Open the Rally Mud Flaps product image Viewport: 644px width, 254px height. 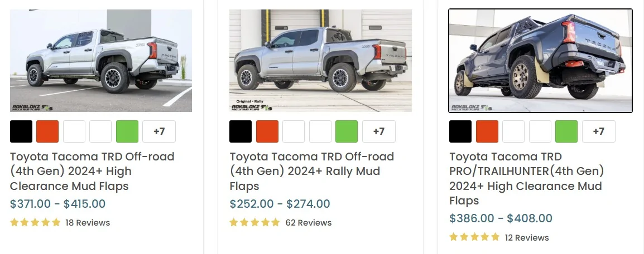pyautogui.click(x=320, y=61)
